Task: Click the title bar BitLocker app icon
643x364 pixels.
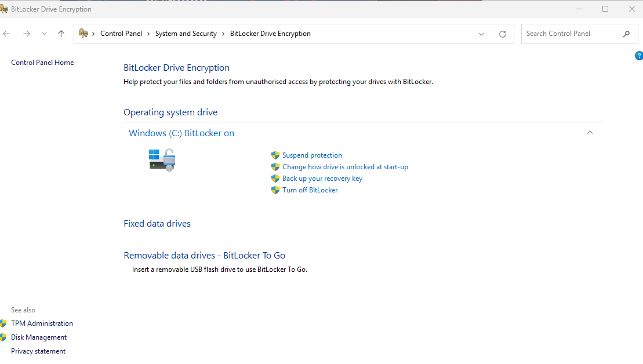Action: (4, 9)
